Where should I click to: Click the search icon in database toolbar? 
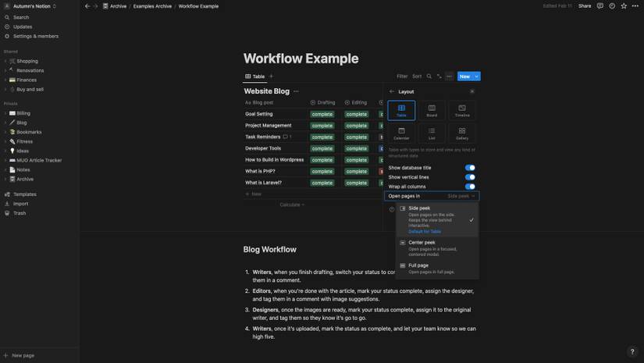429,77
